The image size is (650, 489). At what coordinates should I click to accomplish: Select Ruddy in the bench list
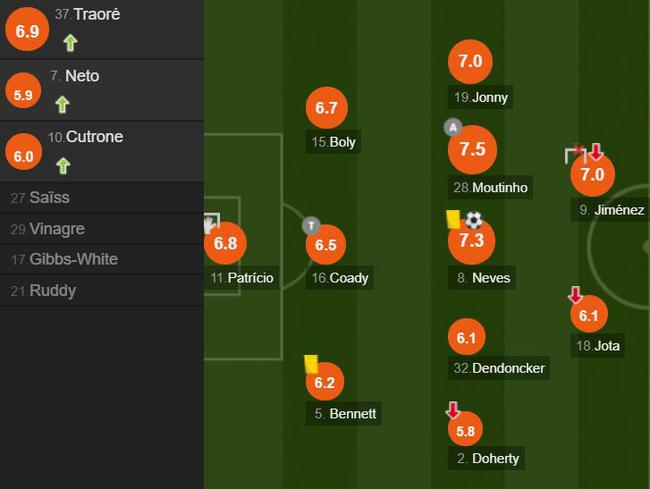[102, 290]
